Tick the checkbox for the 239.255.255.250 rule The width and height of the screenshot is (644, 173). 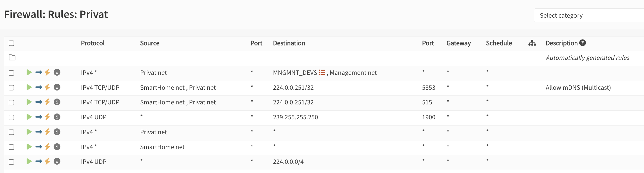pyautogui.click(x=11, y=118)
